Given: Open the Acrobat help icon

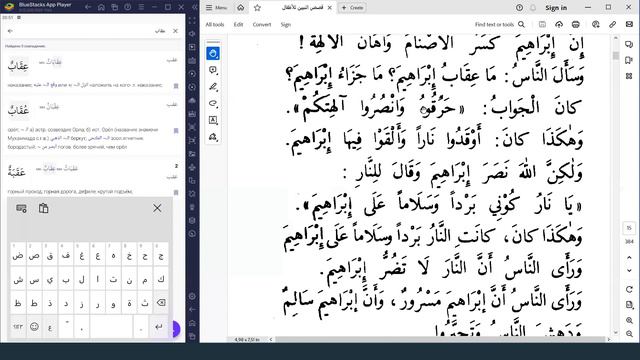Looking at the screenshot, I should [519, 8].
